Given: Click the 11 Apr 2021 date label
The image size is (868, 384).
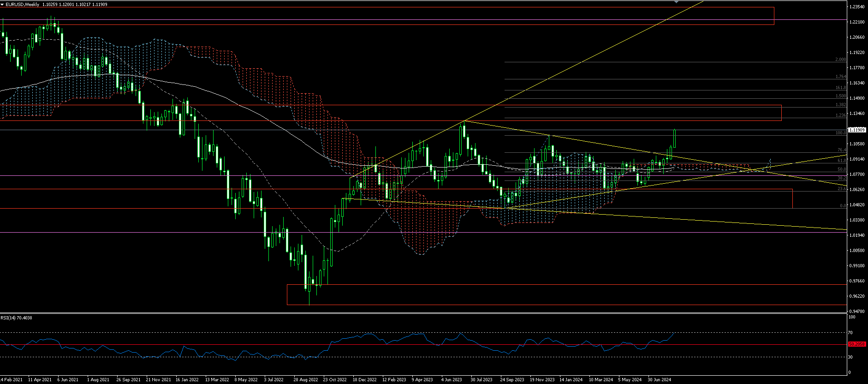Looking at the screenshot, I should (40, 380).
